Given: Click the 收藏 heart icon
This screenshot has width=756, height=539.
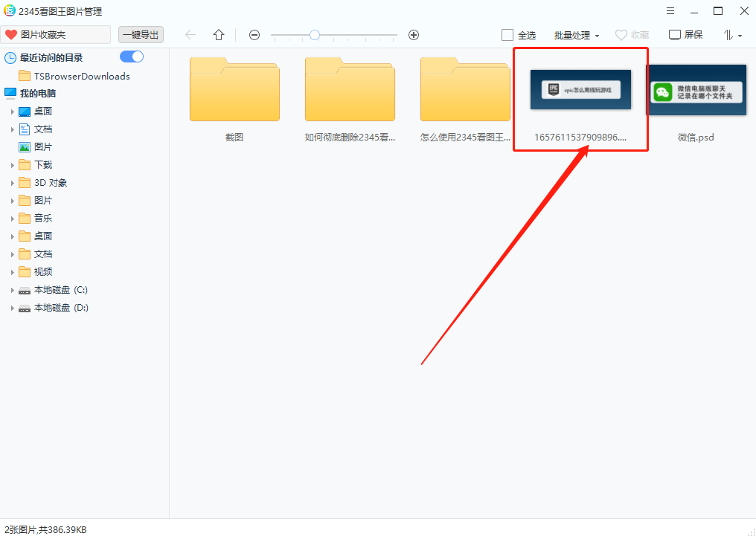Looking at the screenshot, I should point(621,35).
